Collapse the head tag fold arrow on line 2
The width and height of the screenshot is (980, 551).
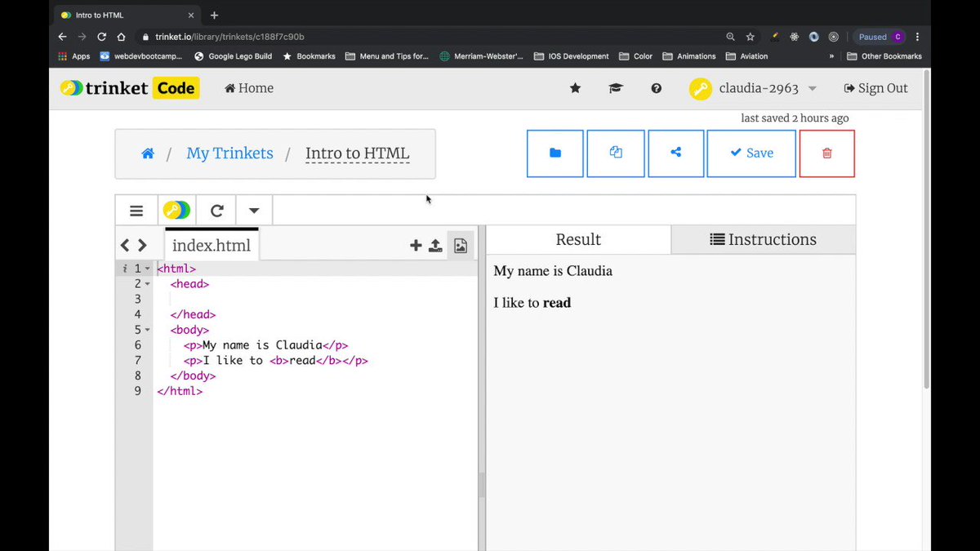pos(148,284)
